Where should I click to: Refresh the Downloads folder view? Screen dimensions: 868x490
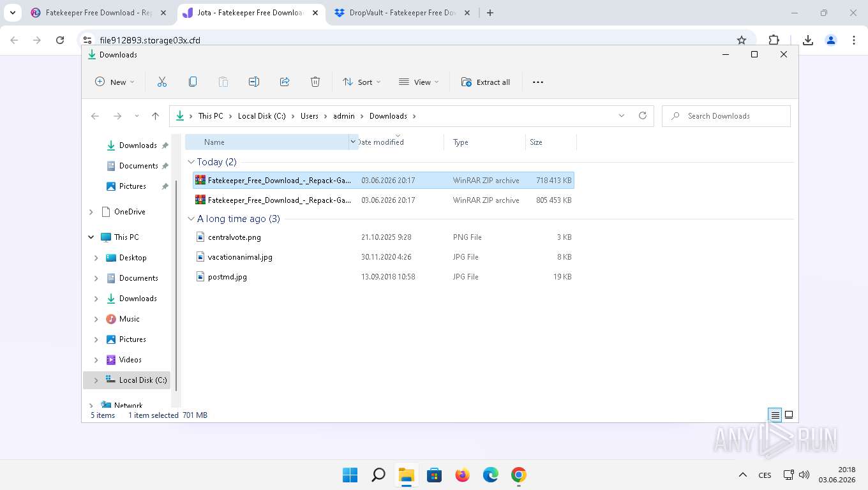[643, 115]
